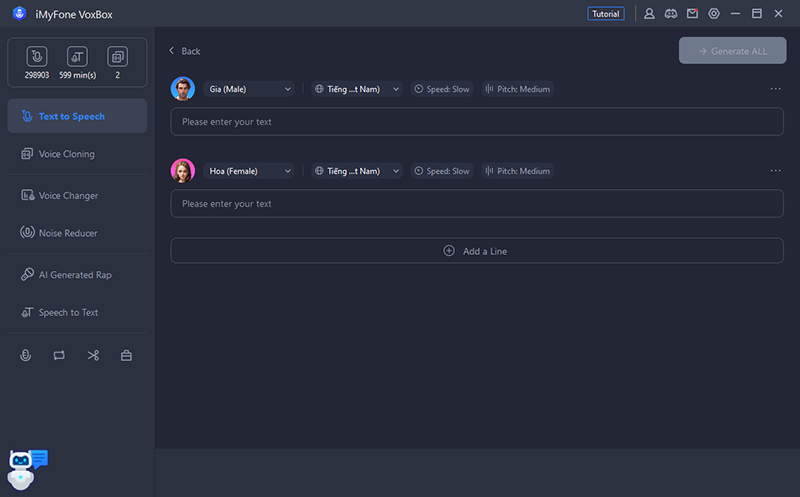800x497 pixels.
Task: Expand the Hoa (Female) voice dropdown
Action: point(248,171)
